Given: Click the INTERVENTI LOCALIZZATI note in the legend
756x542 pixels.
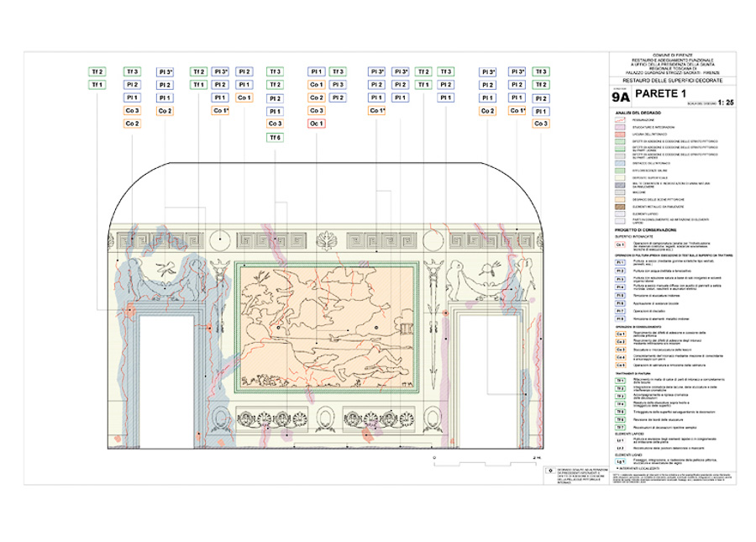Looking at the screenshot, I should [x=639, y=468].
